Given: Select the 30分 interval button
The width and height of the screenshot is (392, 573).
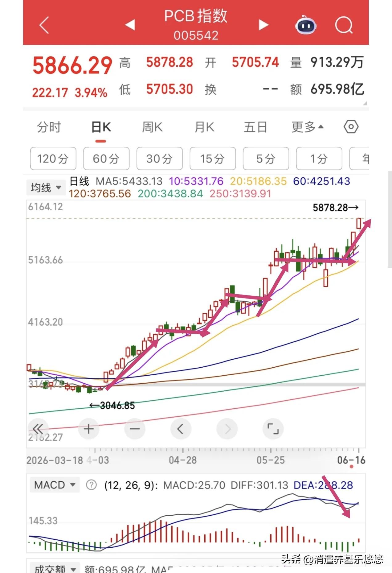Looking at the screenshot, I should coord(160,159).
